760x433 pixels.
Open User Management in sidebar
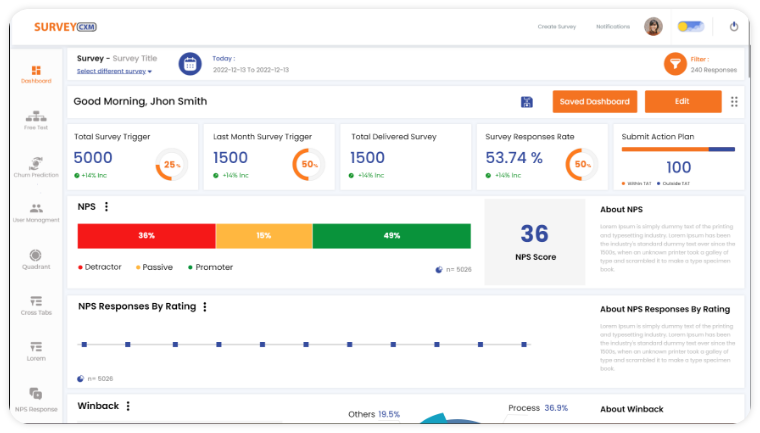pos(36,212)
